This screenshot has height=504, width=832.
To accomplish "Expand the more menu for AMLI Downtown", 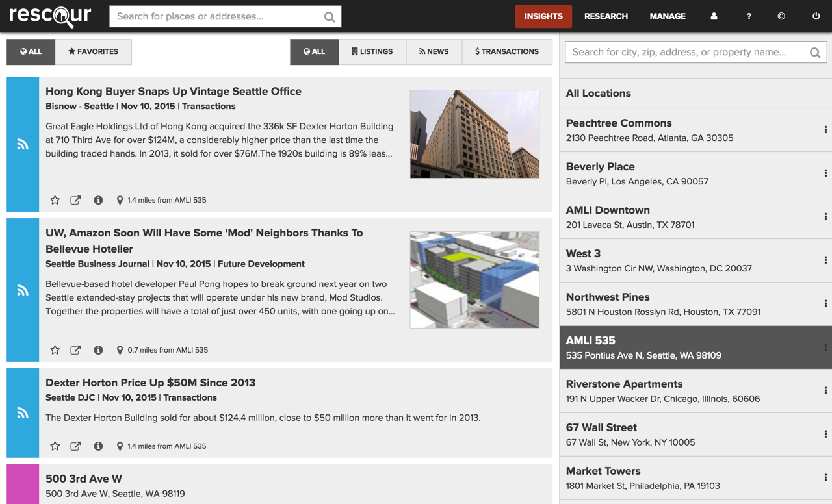I will point(825,217).
